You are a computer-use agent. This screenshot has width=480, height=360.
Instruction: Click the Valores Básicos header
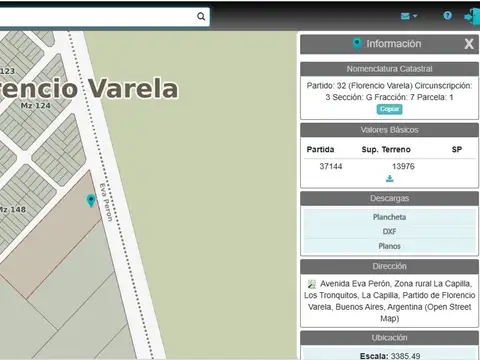pyautogui.click(x=389, y=130)
